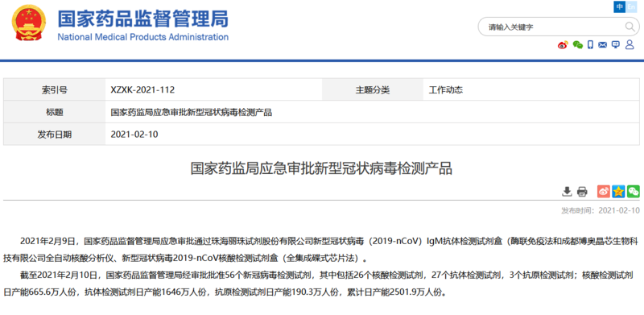Share article via green WeChat button
This screenshot has width=644, height=315.
pyautogui.click(x=633, y=191)
